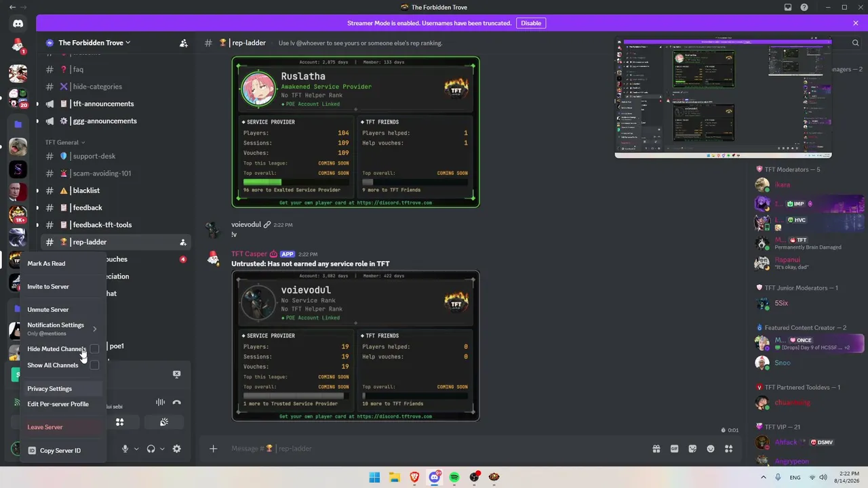This screenshot has height=488, width=868.
Task: Disconnect from voice with the hang-up icon
Action: point(177,402)
